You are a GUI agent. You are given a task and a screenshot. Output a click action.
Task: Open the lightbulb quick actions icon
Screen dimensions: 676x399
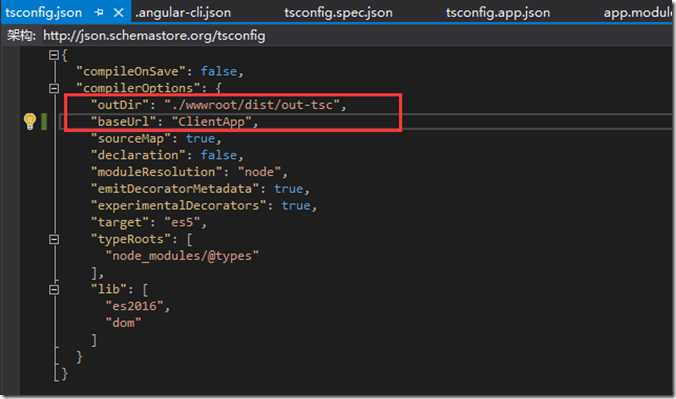click(30, 121)
